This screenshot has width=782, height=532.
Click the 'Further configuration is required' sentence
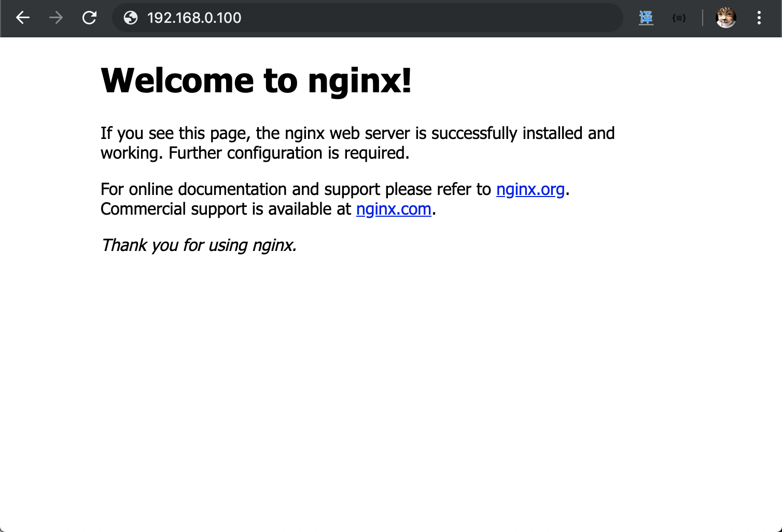[289, 153]
